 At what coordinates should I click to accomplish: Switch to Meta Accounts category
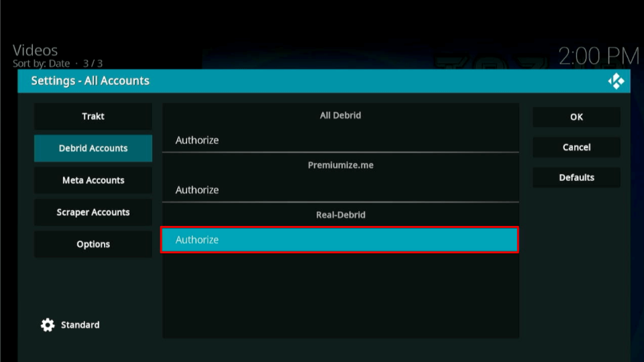click(x=93, y=180)
